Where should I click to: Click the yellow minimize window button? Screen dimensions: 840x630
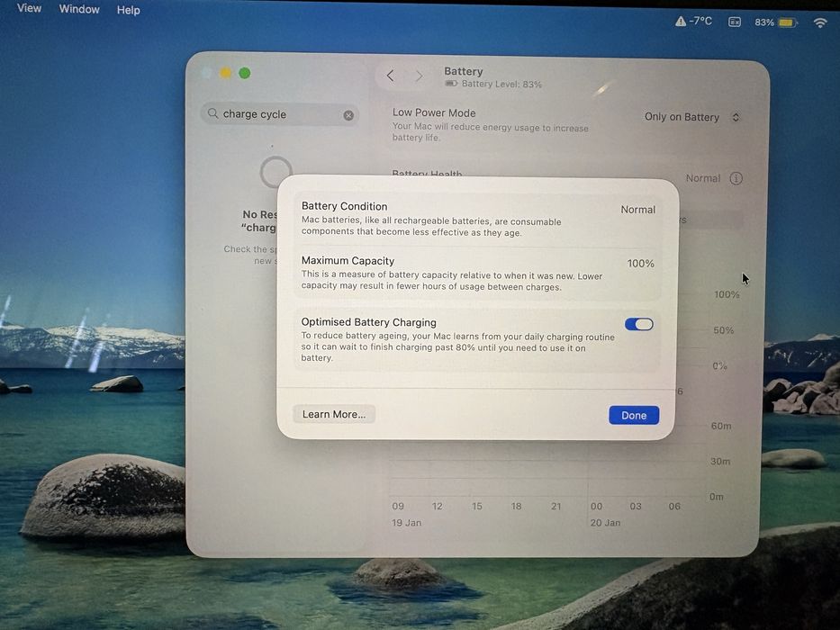[226, 73]
